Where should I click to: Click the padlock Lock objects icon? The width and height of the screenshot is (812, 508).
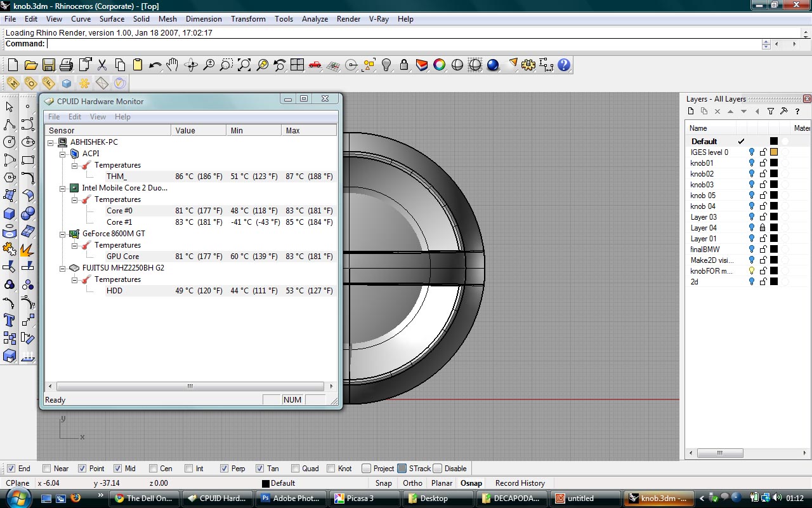pos(403,65)
